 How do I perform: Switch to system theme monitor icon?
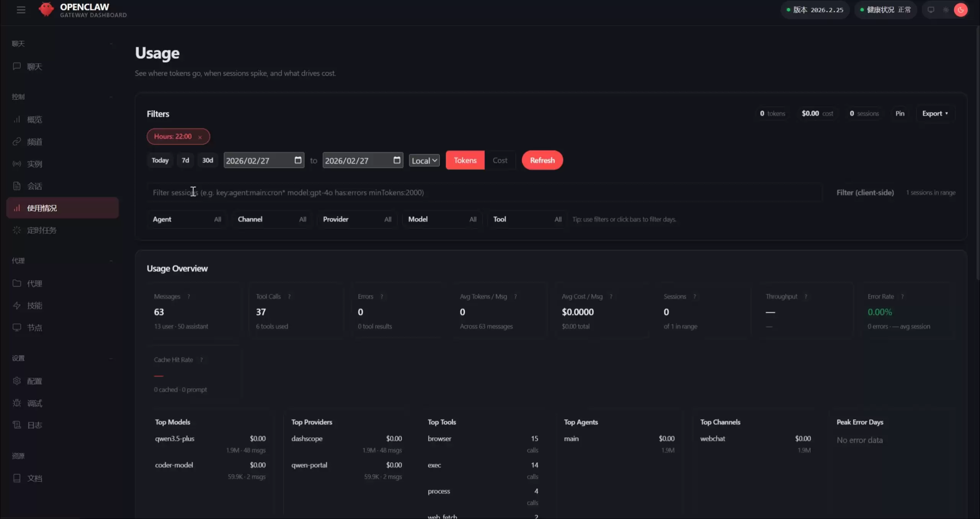click(x=931, y=10)
